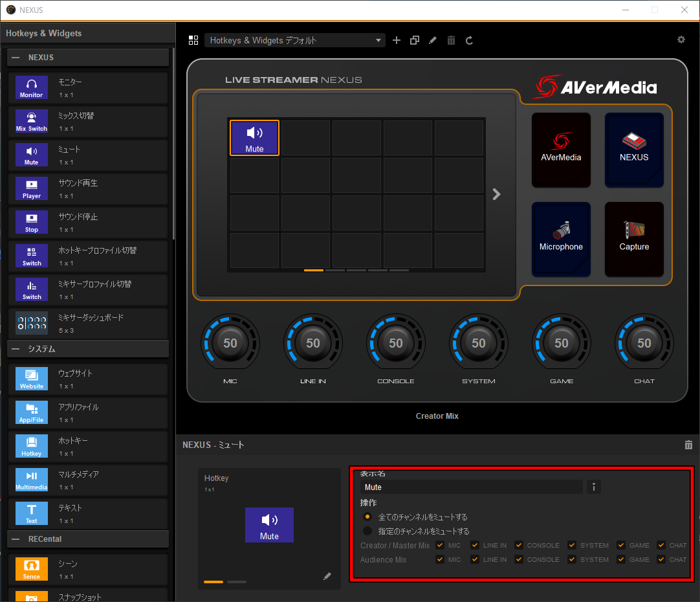The width and height of the screenshot is (700, 602).
Task: Click the CONSOLE volume knob
Action: tap(396, 343)
